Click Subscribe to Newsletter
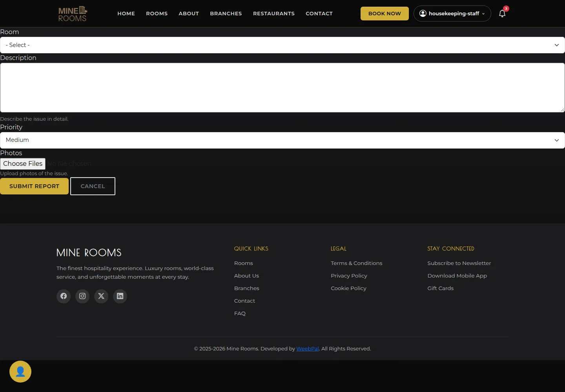565x392 pixels. click(x=459, y=263)
